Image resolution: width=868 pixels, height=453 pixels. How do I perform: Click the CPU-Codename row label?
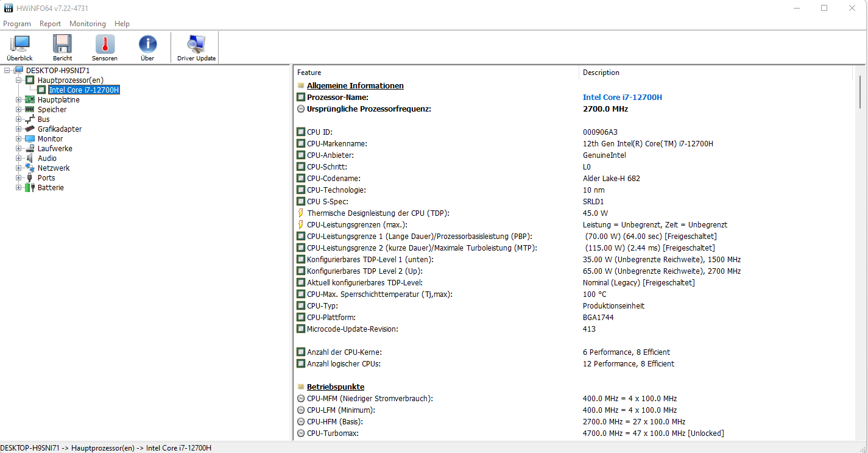334,179
